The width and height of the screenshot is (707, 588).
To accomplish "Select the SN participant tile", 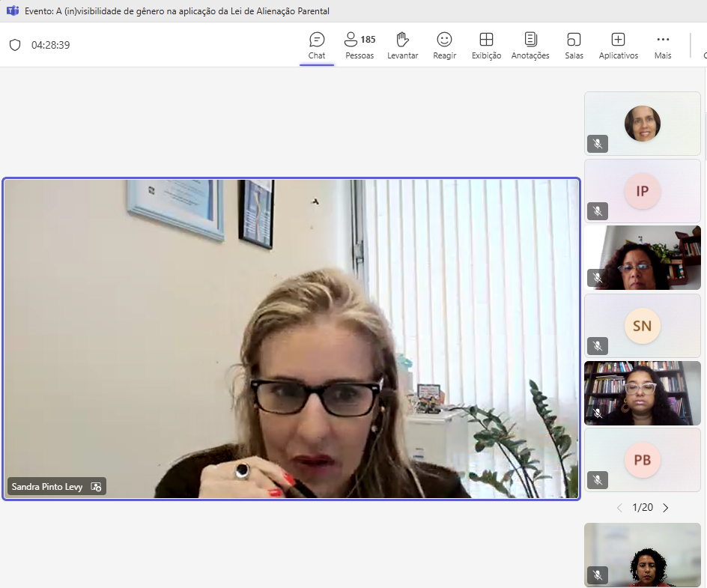I will tap(643, 326).
